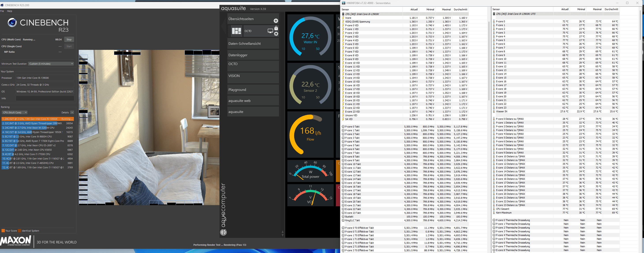Open Minimum Test Duration dropdown

[51, 64]
